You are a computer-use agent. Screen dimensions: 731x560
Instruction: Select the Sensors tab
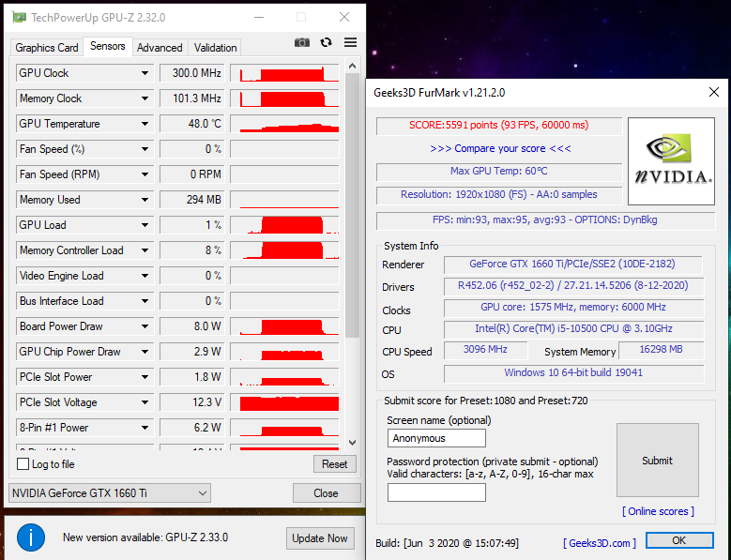[x=108, y=46]
